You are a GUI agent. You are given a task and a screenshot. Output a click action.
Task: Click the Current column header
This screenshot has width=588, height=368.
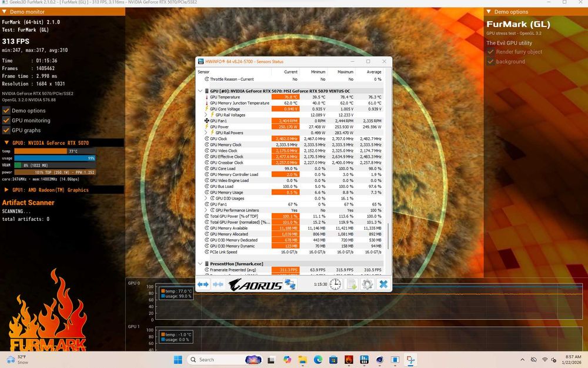click(x=285, y=72)
